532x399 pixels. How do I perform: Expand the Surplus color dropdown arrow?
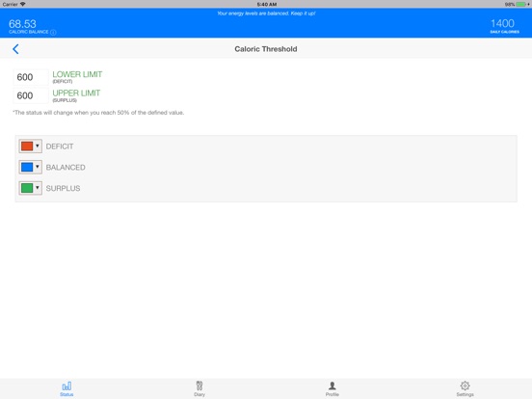coord(38,188)
